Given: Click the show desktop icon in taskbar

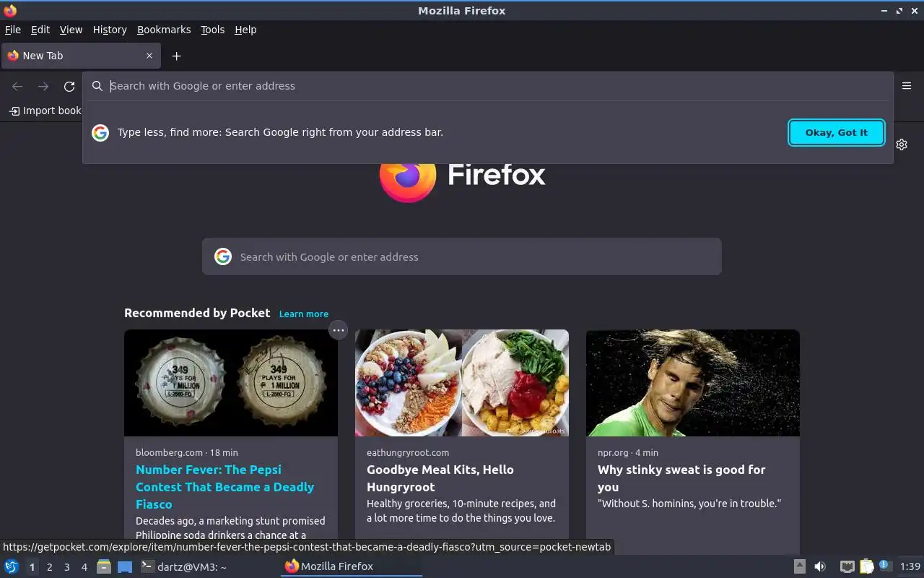Looking at the screenshot, I should 125,566.
